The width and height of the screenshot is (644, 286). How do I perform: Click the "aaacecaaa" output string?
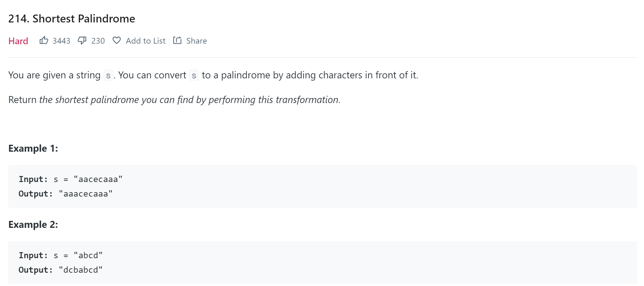(86, 194)
